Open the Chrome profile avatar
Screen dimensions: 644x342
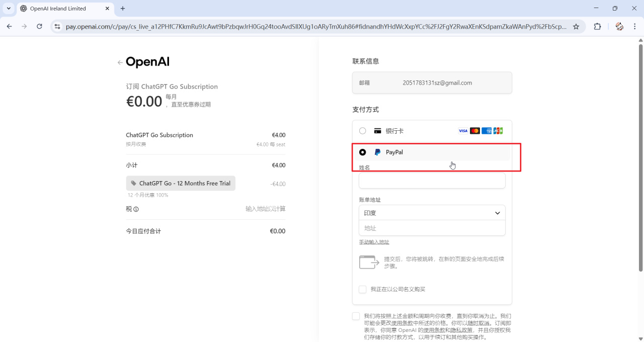point(619,27)
